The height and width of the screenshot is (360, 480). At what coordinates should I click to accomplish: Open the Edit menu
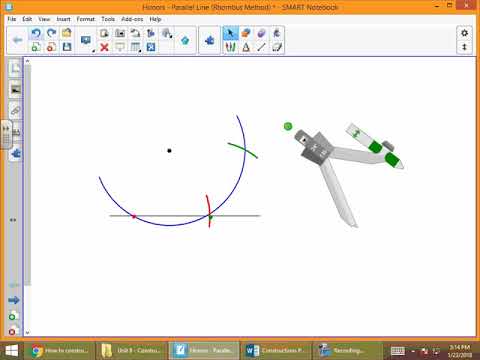point(27,19)
